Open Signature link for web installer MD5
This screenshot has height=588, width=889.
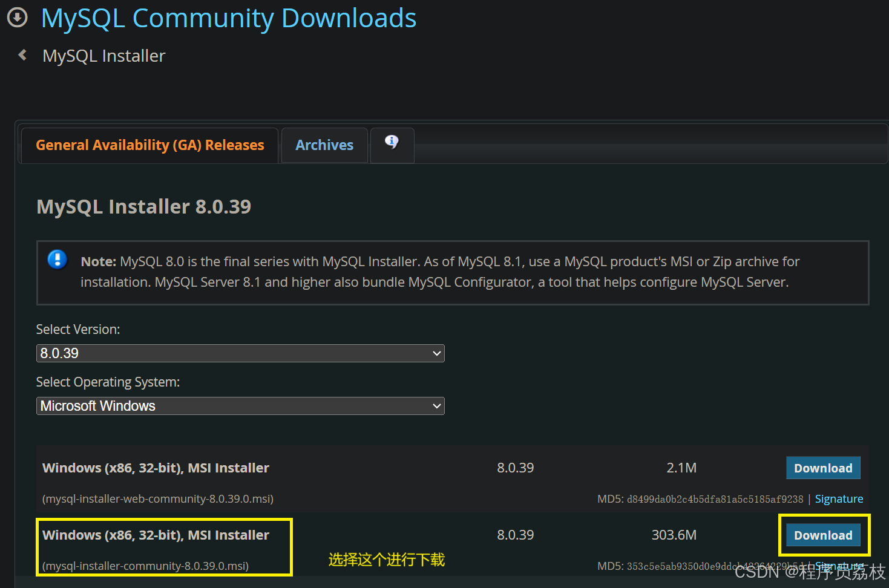pyautogui.click(x=839, y=499)
